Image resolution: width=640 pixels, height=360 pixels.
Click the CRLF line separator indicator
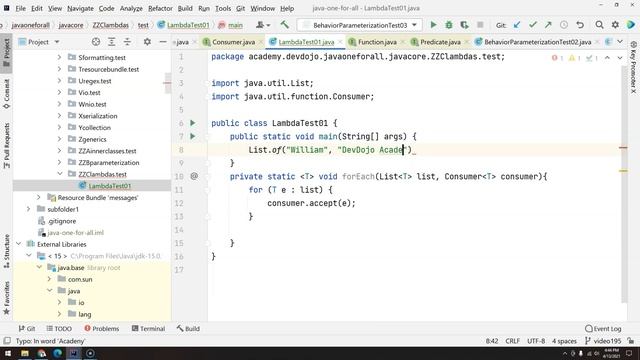click(x=512, y=341)
